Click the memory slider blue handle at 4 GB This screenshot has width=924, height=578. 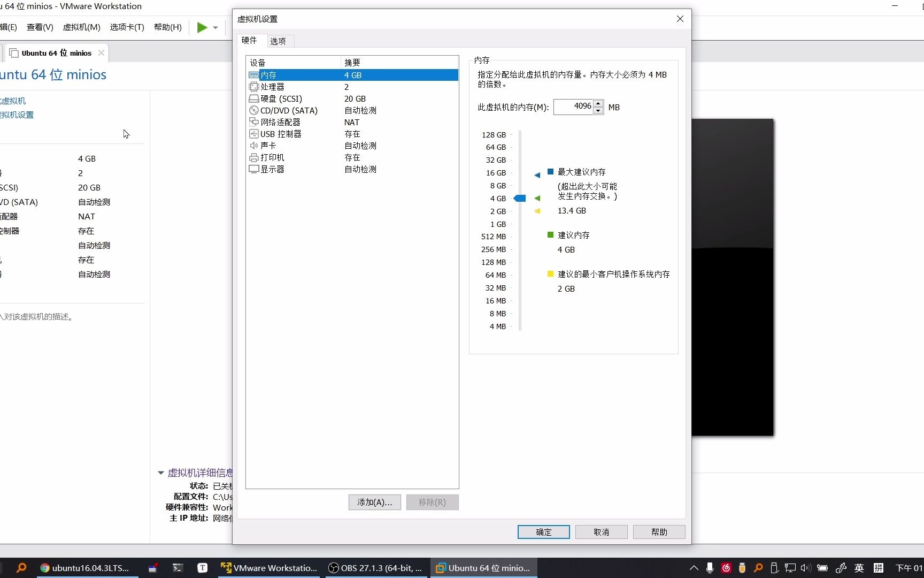tap(520, 199)
